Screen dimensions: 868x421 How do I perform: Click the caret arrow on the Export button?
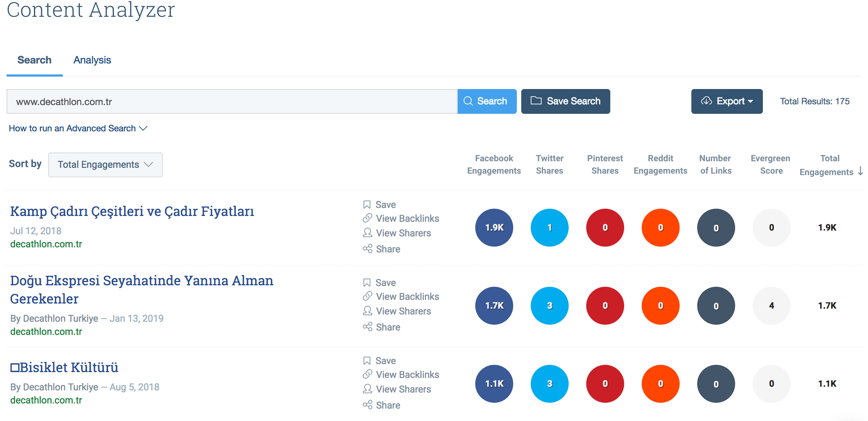[x=751, y=102]
